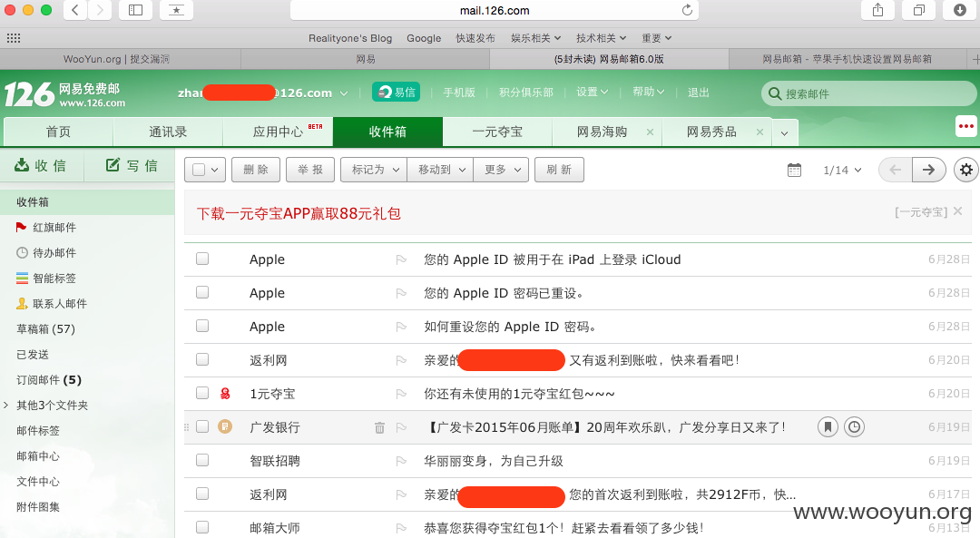Viewport: 980px width, 538px height.
Task: Set reminder clock on 广发银行 email
Action: (x=854, y=427)
